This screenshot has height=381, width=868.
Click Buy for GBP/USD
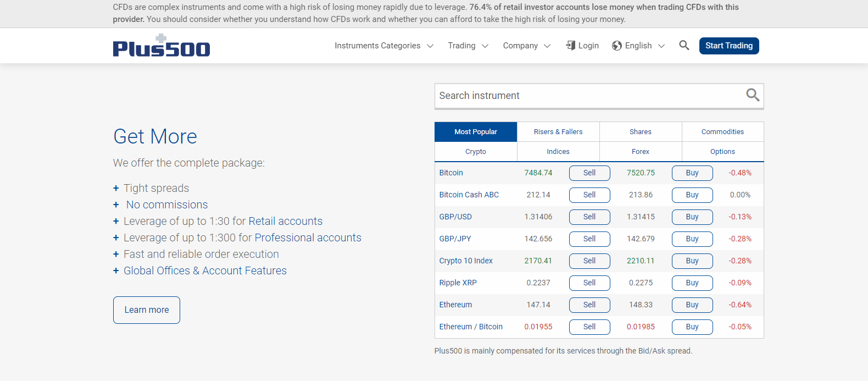click(x=692, y=217)
